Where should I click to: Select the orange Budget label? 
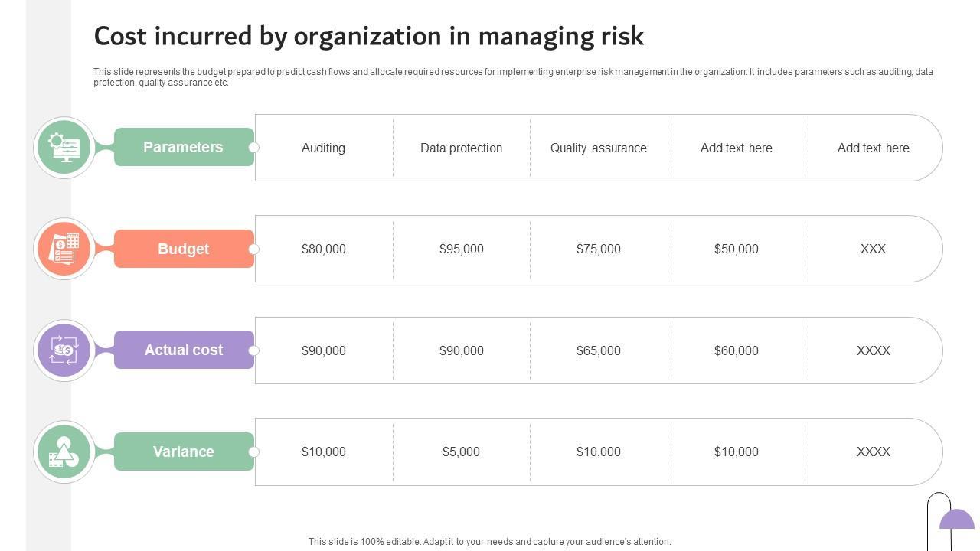(184, 249)
